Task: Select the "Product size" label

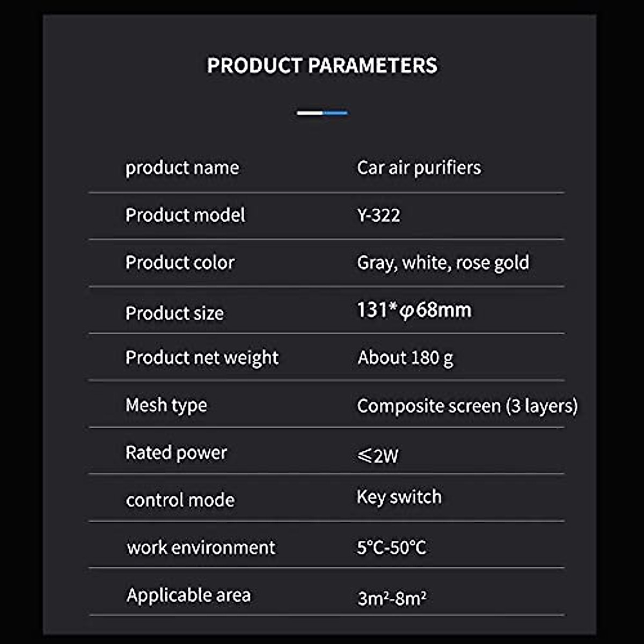Action: coord(174,313)
